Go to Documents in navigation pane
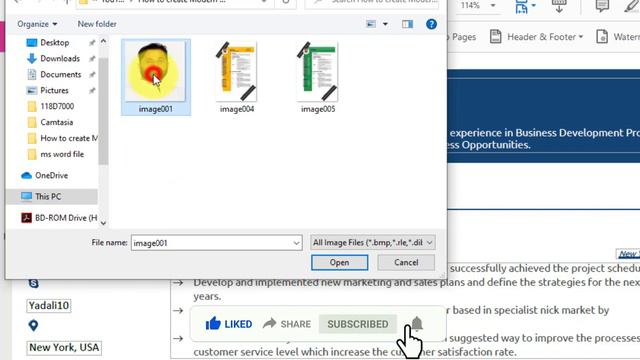Viewport: 640px width, 360px height. (60, 74)
